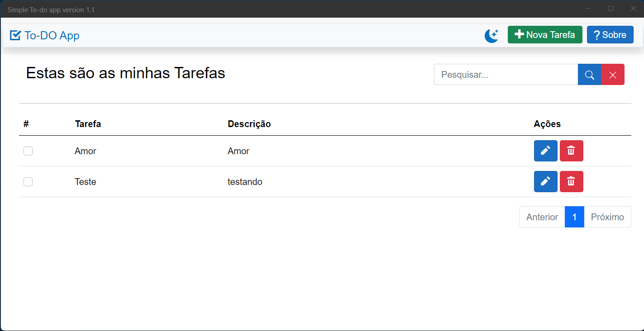Create a task via Nova Tarefa button

coord(545,35)
